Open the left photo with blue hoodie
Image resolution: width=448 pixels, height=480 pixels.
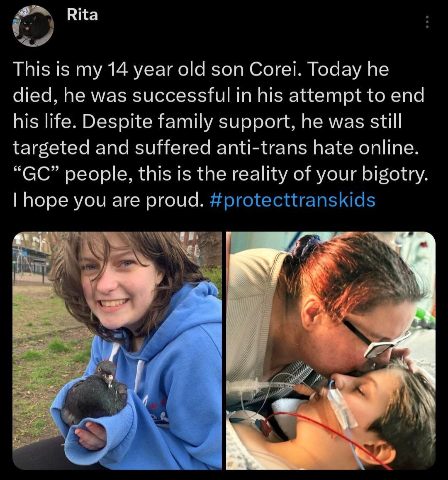coord(117,350)
